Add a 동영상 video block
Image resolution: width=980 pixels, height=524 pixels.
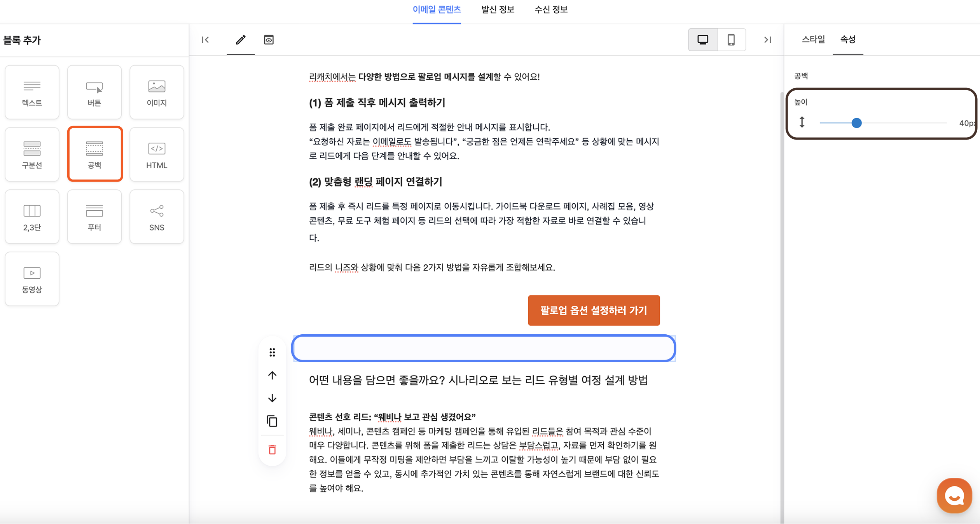tap(32, 279)
